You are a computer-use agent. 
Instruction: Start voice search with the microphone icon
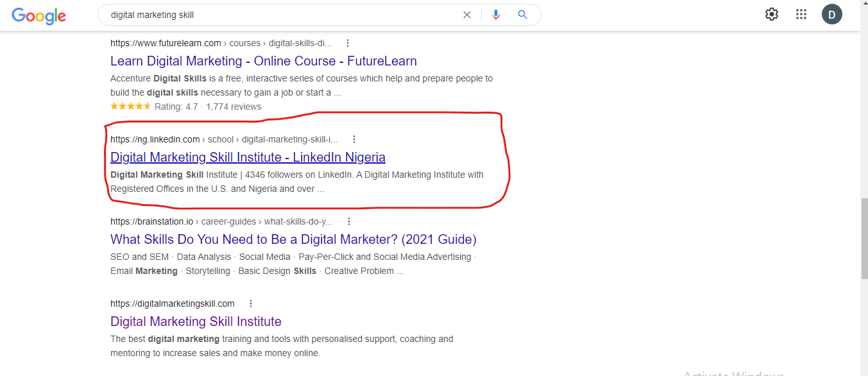coord(495,15)
